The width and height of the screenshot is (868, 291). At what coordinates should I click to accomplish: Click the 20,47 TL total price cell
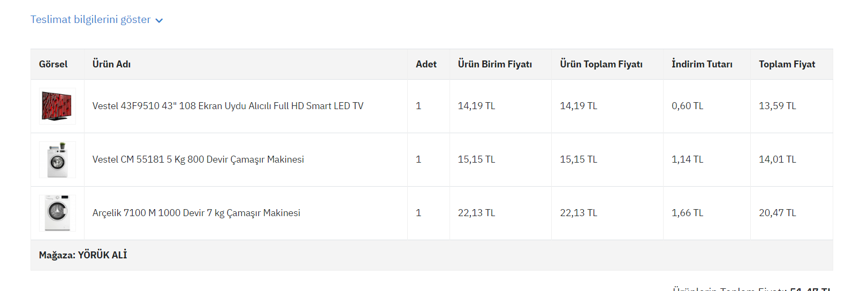pos(777,213)
